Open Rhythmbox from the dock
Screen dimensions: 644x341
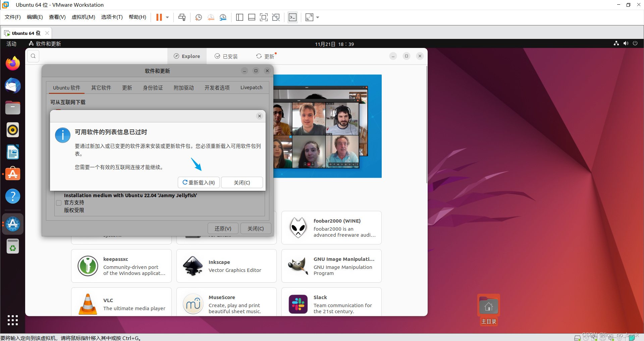(12, 130)
